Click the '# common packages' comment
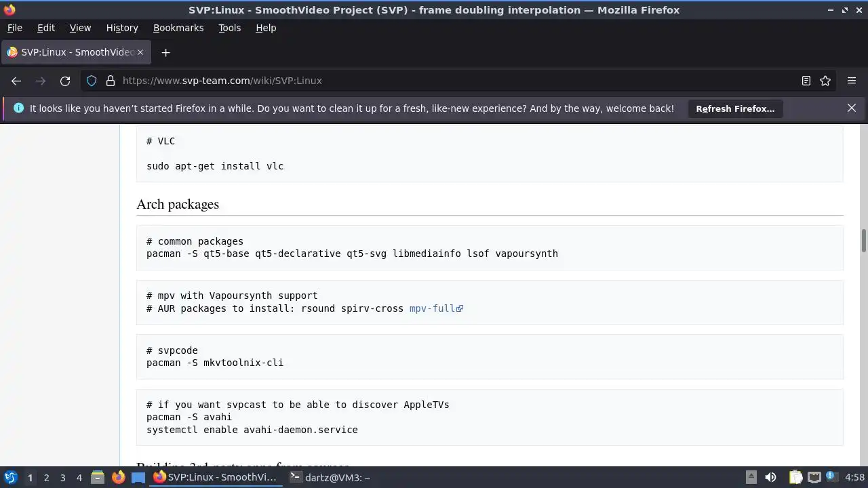Image resolution: width=868 pixels, height=488 pixels. (x=195, y=241)
